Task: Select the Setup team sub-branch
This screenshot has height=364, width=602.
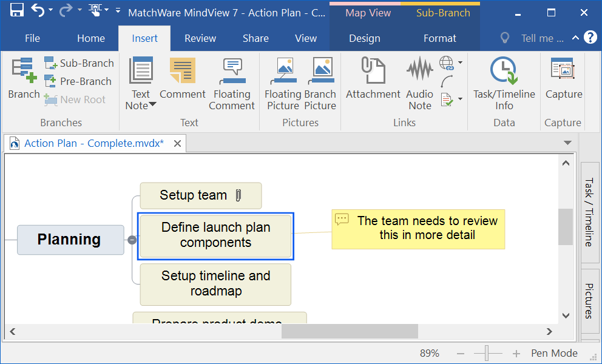Action: 201,195
